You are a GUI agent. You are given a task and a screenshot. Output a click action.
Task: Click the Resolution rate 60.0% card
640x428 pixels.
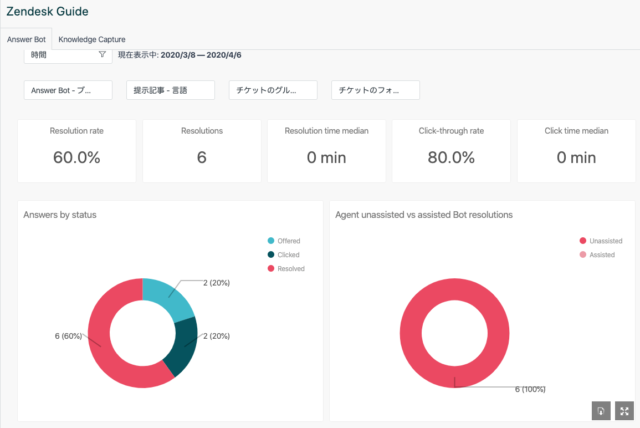[x=76, y=150]
